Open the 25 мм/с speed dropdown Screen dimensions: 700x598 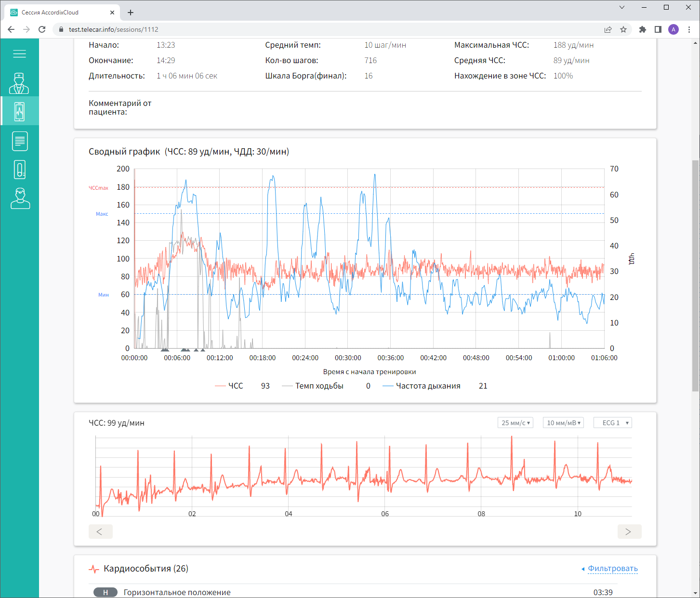coord(515,423)
